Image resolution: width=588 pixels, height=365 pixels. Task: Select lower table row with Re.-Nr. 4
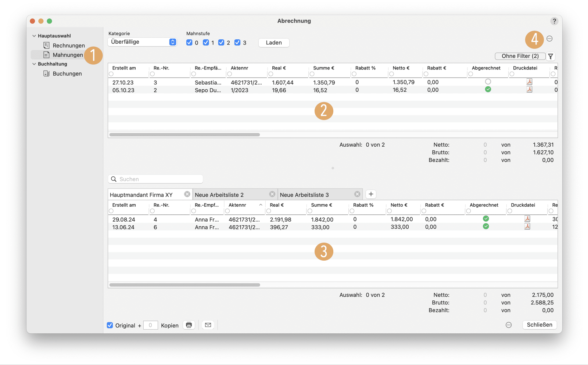click(x=333, y=219)
